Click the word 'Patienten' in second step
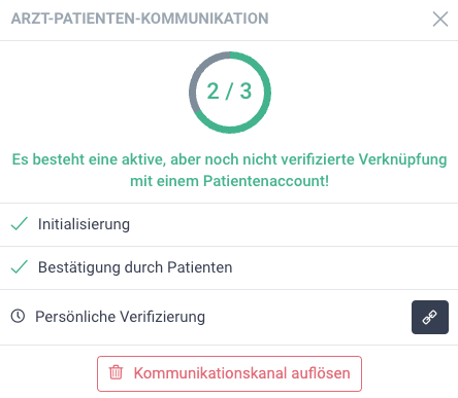 [x=200, y=267]
